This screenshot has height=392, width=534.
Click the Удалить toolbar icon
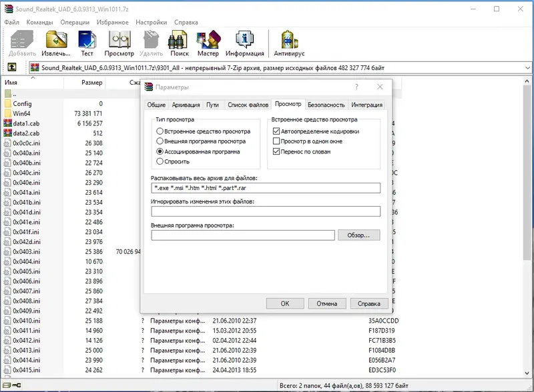(x=152, y=43)
